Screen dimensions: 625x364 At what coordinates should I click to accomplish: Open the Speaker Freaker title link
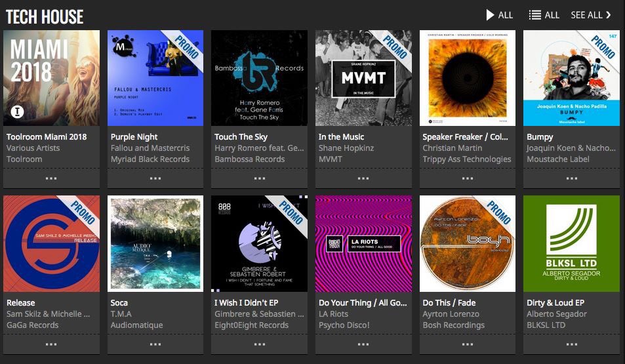point(465,137)
